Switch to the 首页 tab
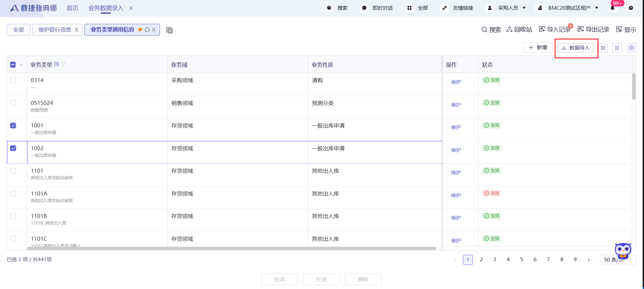 tap(72, 8)
